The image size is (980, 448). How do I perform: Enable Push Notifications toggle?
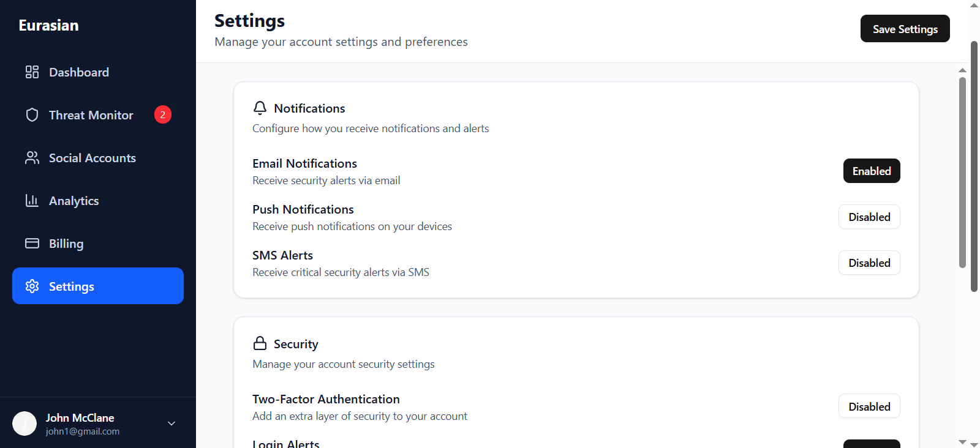click(x=869, y=217)
